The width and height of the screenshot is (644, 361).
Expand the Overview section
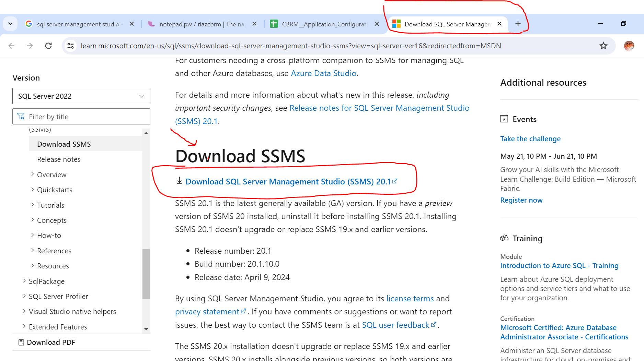pyautogui.click(x=33, y=174)
